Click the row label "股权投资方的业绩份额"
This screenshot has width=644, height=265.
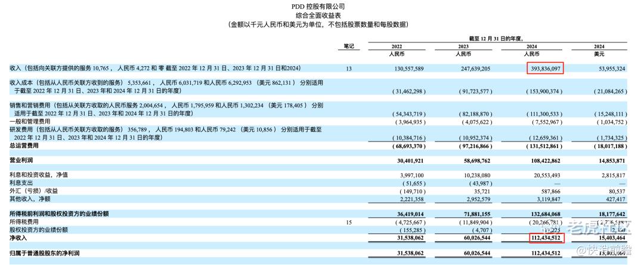coord(39,230)
